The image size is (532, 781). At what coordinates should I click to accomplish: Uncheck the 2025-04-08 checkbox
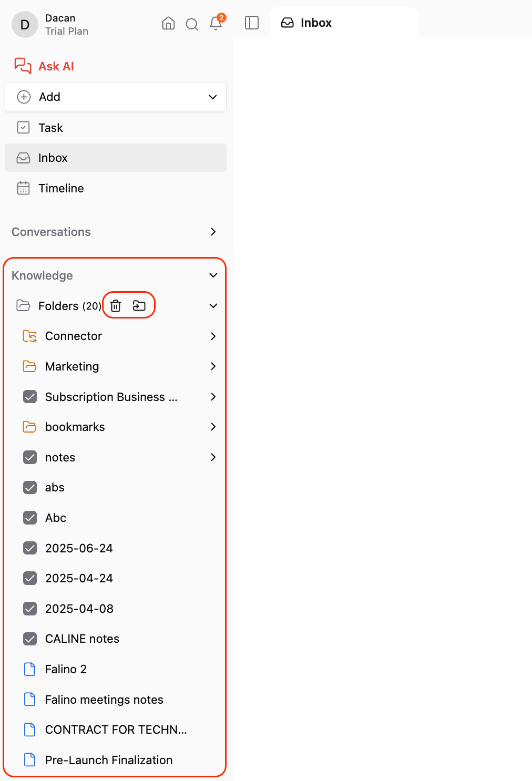[30, 608]
